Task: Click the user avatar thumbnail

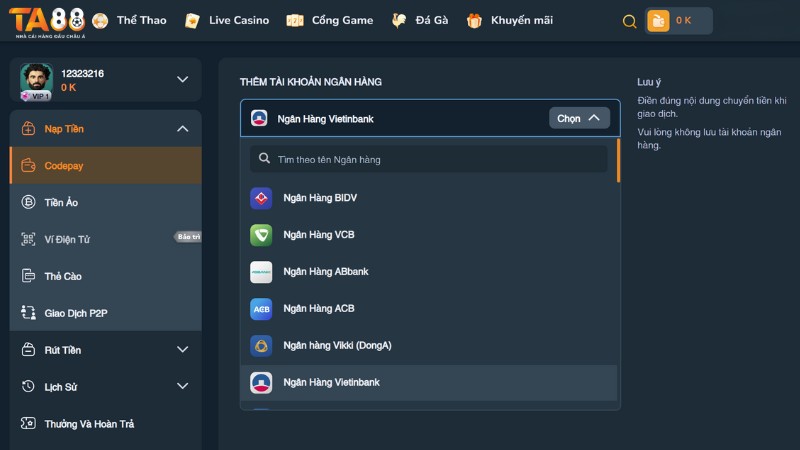Action: 36,81
